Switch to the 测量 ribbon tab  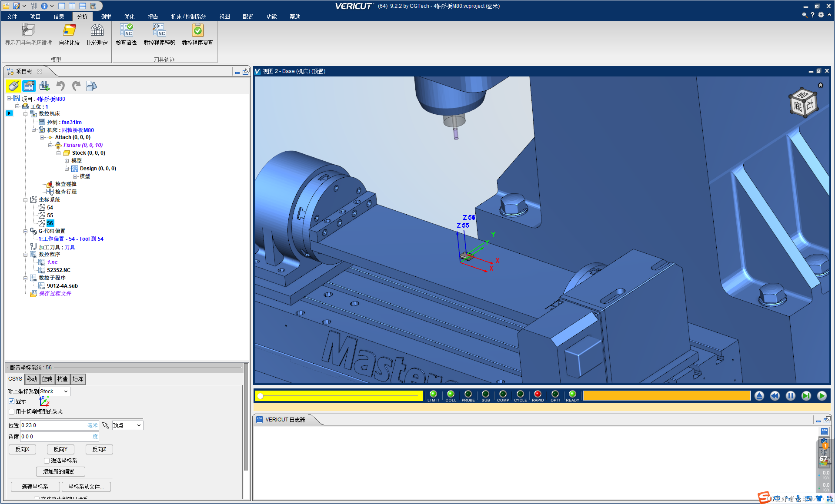coord(106,17)
